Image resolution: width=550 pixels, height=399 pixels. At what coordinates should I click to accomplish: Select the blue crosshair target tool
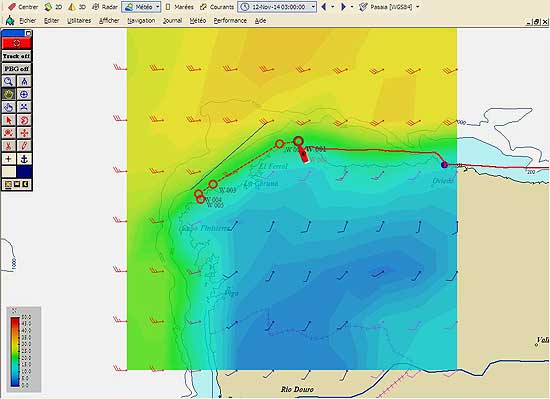coord(24,94)
